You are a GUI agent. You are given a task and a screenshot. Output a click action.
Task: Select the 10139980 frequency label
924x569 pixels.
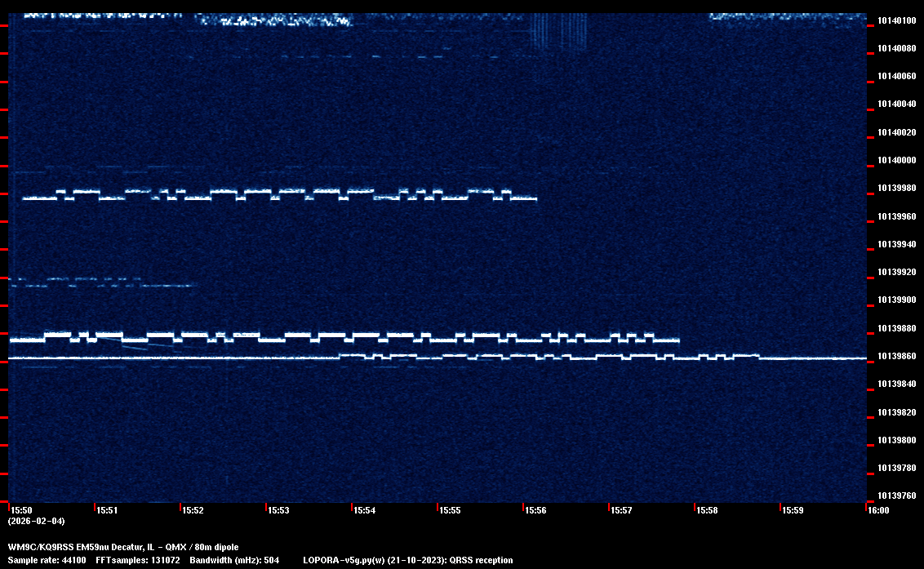[896, 189]
